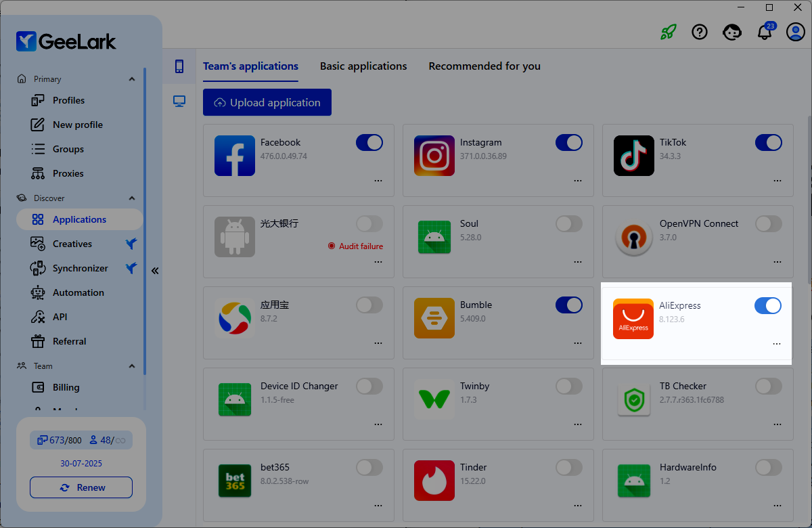
Task: Open Proxies in the sidebar
Action: [x=80, y=173]
